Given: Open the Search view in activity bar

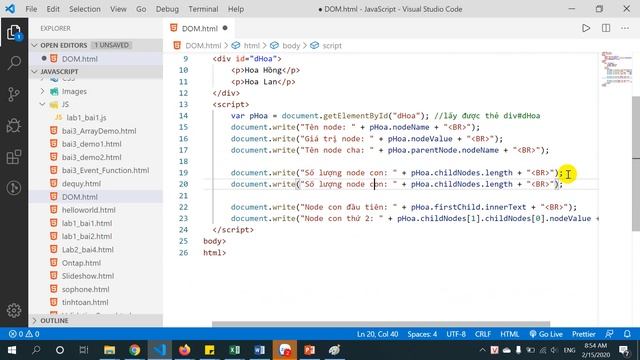Looking at the screenshot, I should (14, 63).
